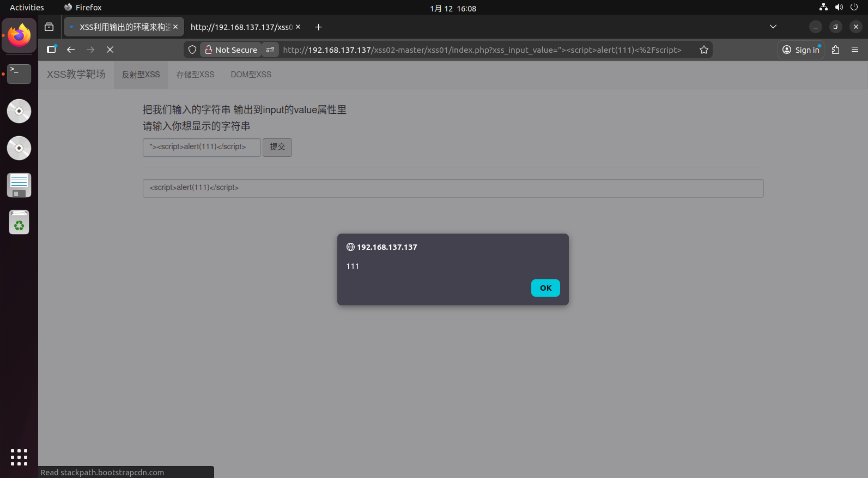Switch to the http://192.168.137.137/xss0 tab
This screenshot has height=478, width=868.
(x=241, y=27)
